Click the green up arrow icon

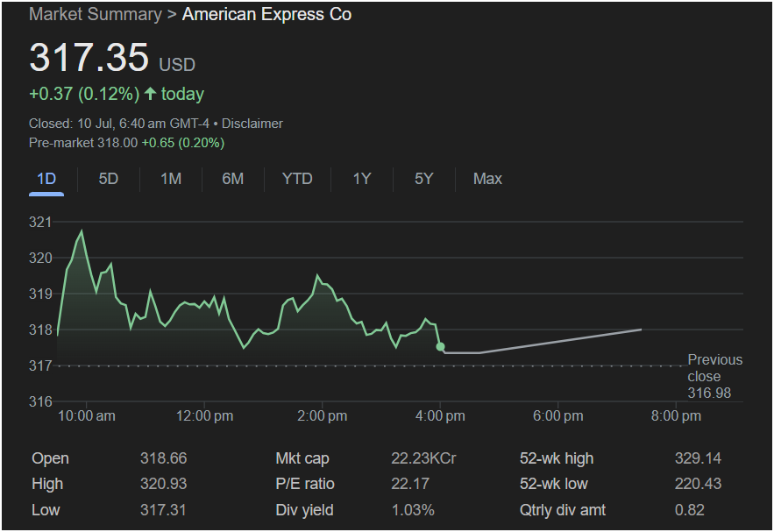pos(151,94)
